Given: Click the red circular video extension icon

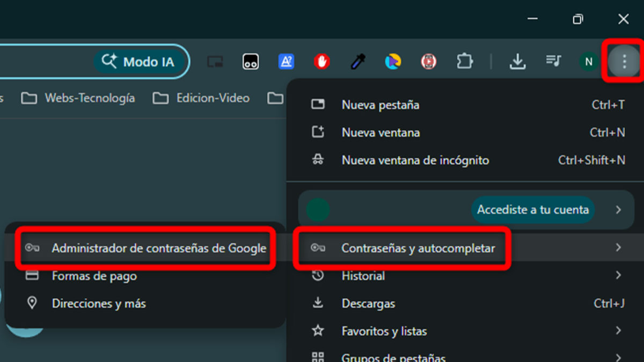Looking at the screenshot, I should 428,62.
